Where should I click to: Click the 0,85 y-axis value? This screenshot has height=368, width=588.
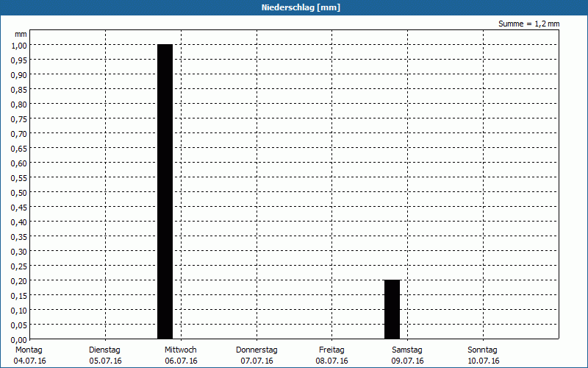(x=19, y=90)
